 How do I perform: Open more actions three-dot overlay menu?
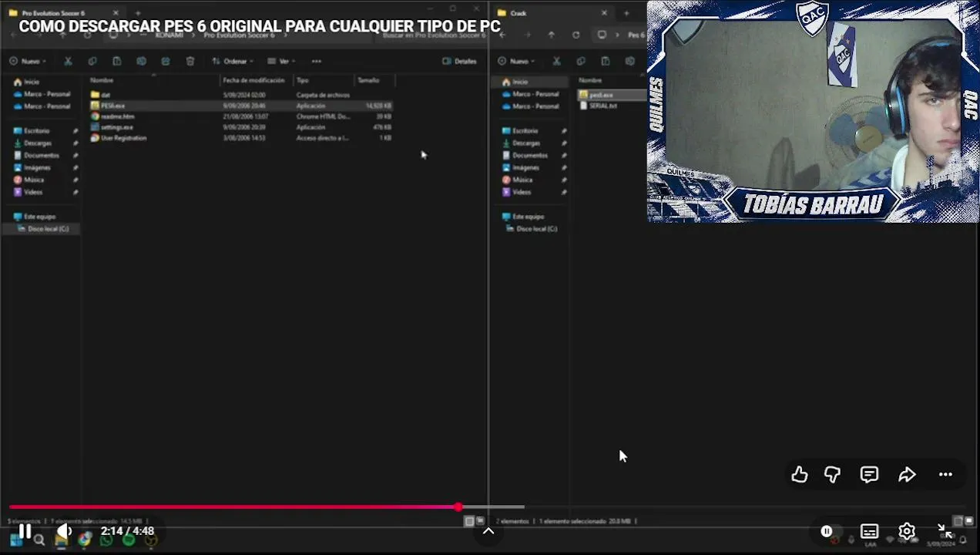point(945,475)
